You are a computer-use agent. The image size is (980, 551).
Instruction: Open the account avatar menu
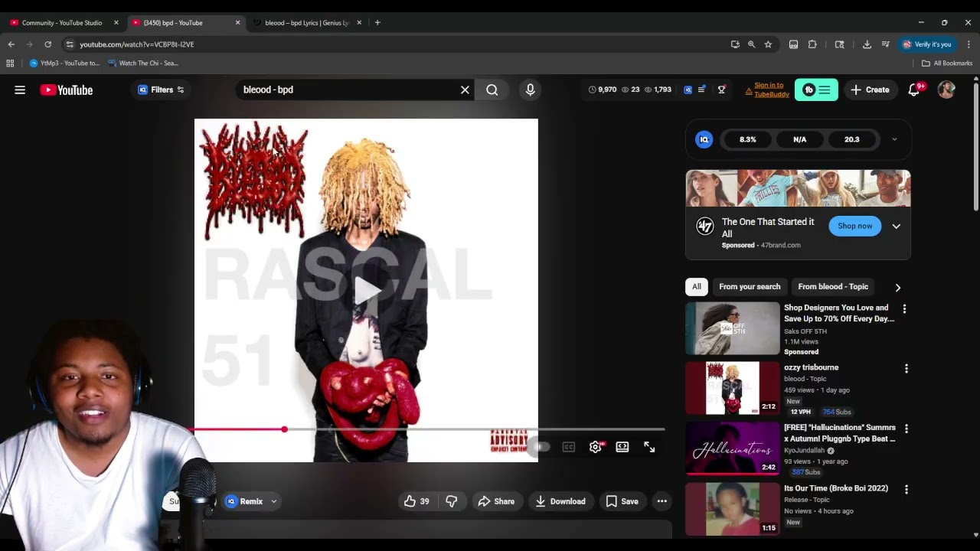(x=946, y=90)
